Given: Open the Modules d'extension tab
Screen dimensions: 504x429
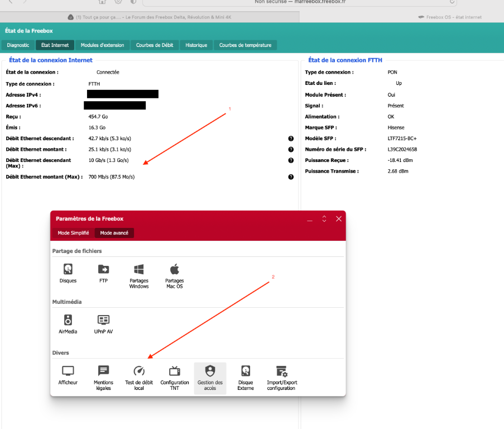Looking at the screenshot, I should 102,45.
